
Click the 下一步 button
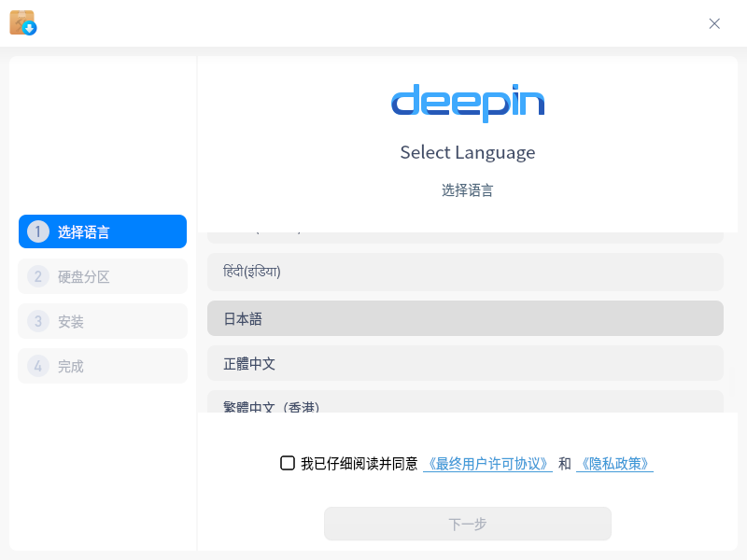coord(468,524)
